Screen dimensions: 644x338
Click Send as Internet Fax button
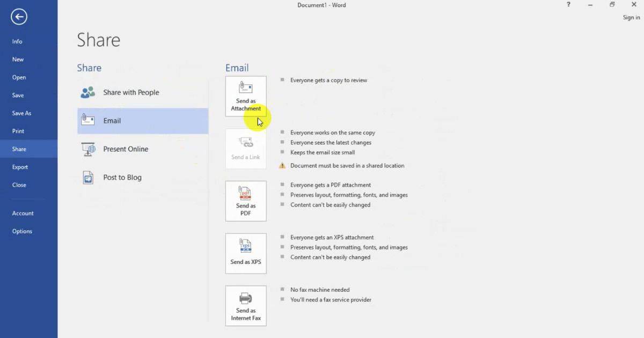click(x=246, y=306)
